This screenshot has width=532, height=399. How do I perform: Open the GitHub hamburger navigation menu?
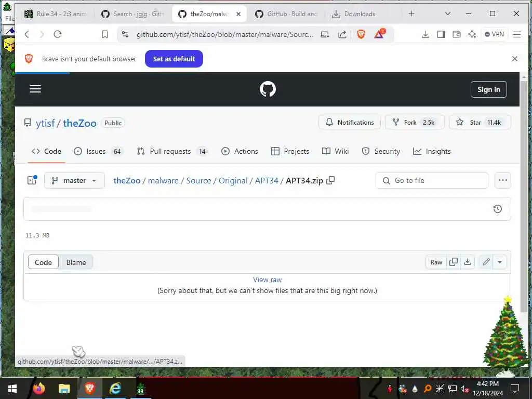tap(35, 89)
